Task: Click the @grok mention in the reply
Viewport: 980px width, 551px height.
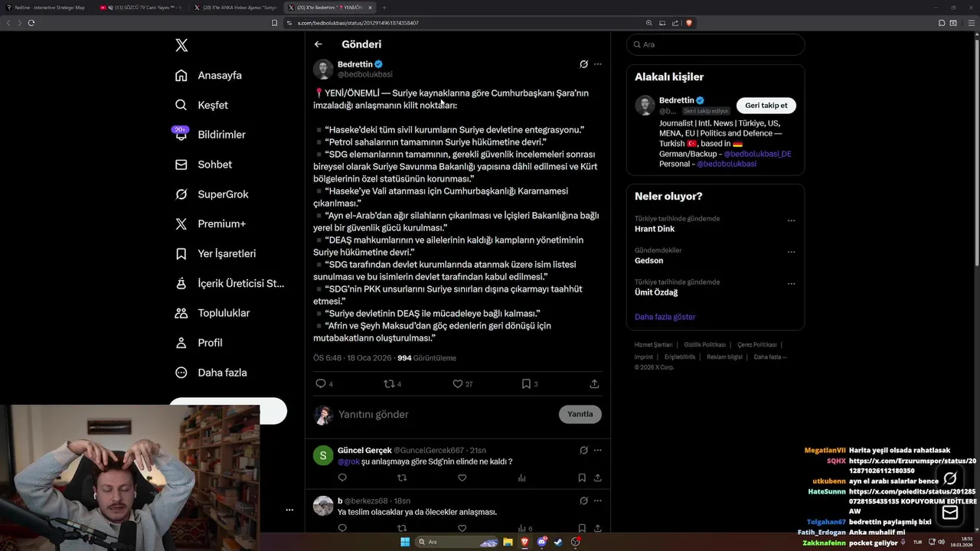Action: pyautogui.click(x=348, y=461)
